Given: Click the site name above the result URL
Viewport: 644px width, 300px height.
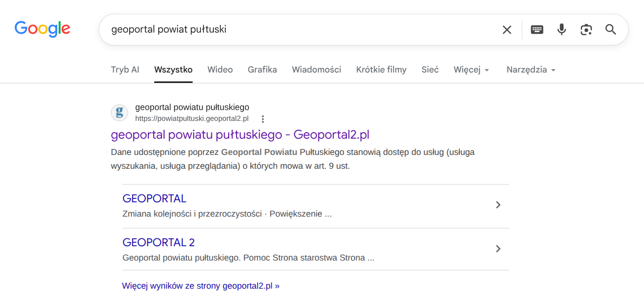Looking at the screenshot, I should click(192, 107).
